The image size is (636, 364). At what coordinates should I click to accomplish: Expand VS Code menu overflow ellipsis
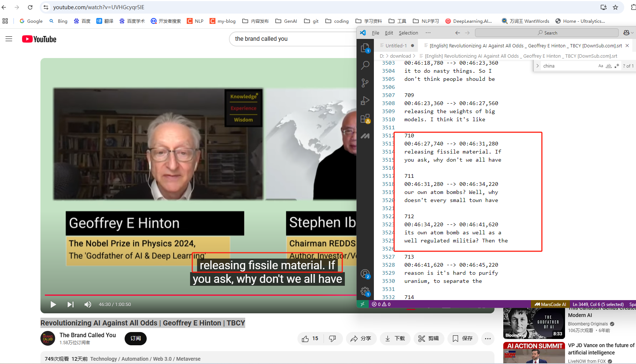[428, 33]
